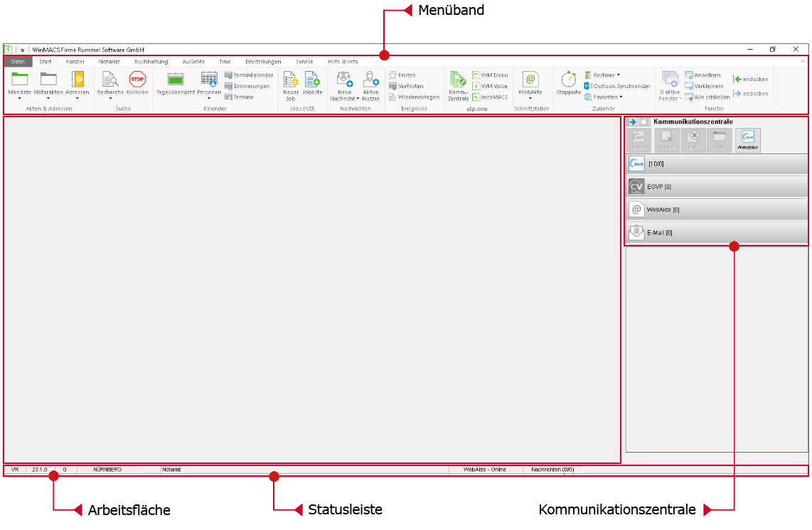Click the beA Anmelden button
812x530 pixels.
tap(748, 140)
